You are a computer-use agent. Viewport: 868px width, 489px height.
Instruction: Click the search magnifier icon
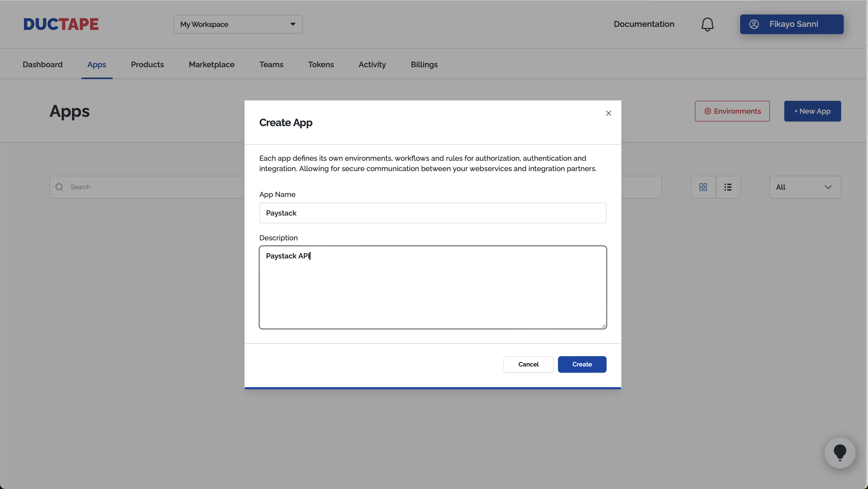coord(59,187)
